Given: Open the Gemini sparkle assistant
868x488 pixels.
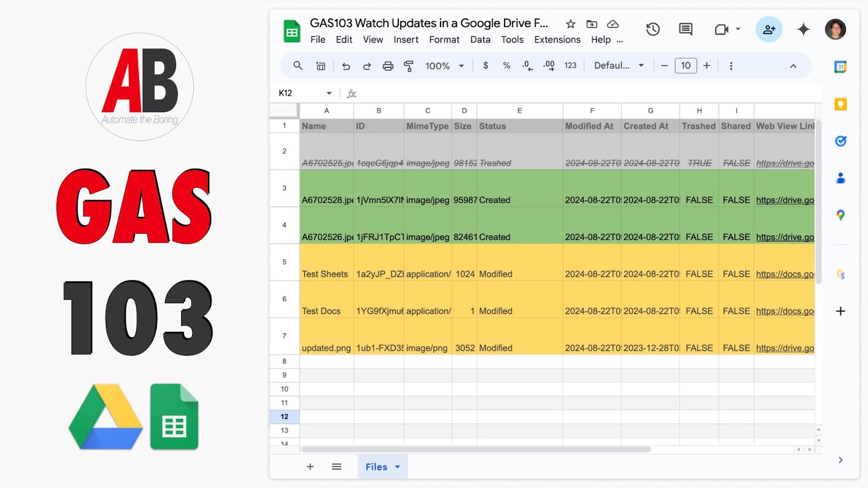Looking at the screenshot, I should click(803, 29).
